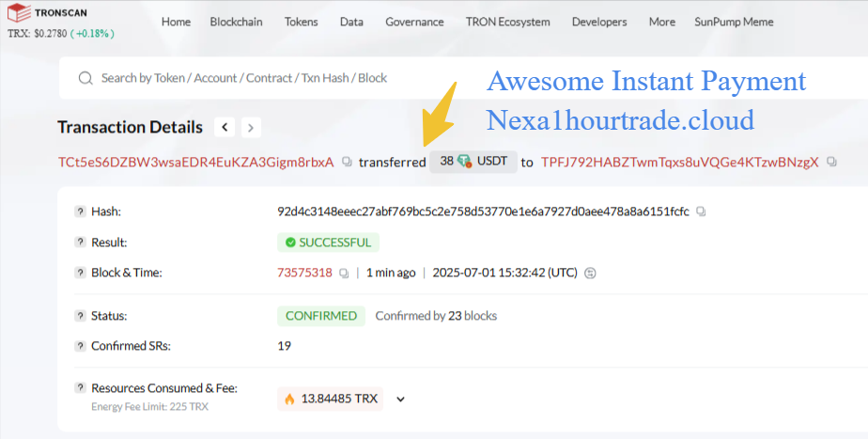This screenshot has width=868, height=439.
Task: Click the time format switch icon beside UTC
Action: pos(590,273)
